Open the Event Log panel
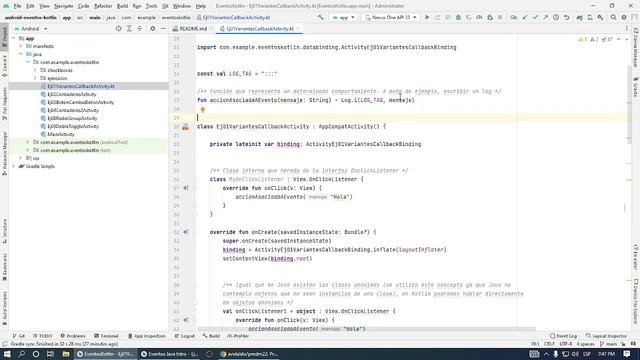Viewport: 640px width, 360px height. click(563, 336)
